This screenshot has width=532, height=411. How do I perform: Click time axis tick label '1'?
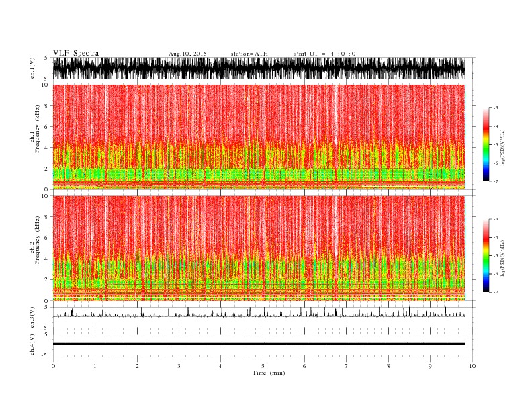click(95, 366)
